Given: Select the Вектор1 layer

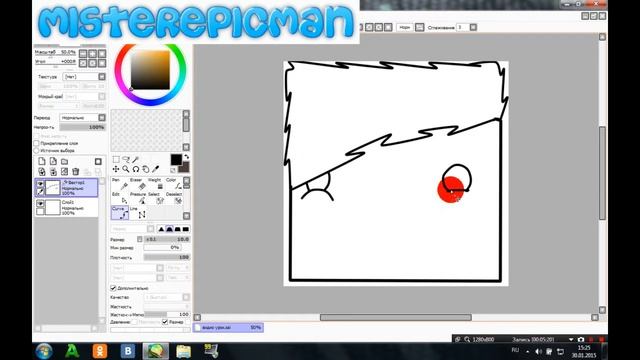Looking at the screenshot, I should (67, 188).
